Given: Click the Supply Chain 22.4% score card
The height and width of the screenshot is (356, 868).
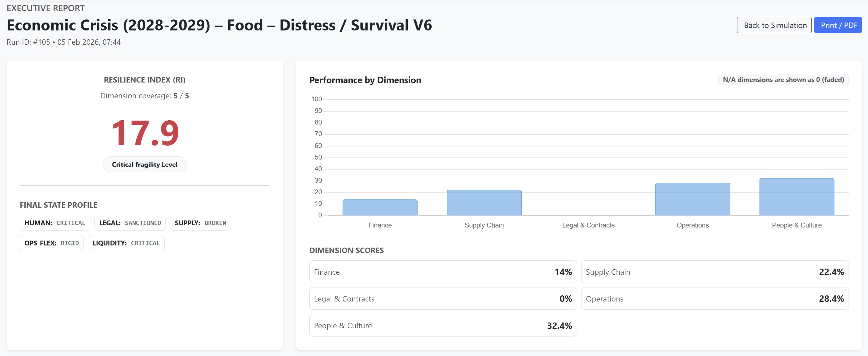Looking at the screenshot, I should (714, 272).
